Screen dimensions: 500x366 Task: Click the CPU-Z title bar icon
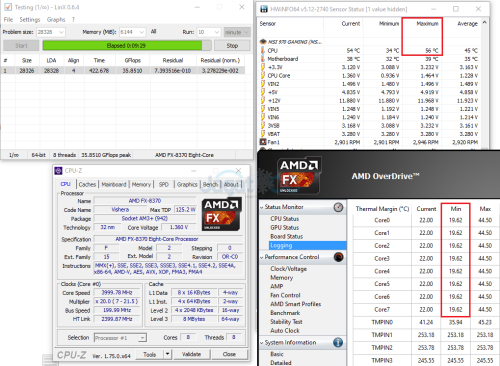pyautogui.click(x=58, y=171)
